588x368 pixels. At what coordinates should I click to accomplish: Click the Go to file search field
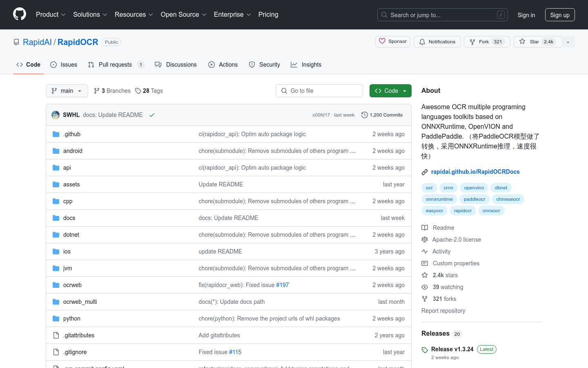[319, 91]
